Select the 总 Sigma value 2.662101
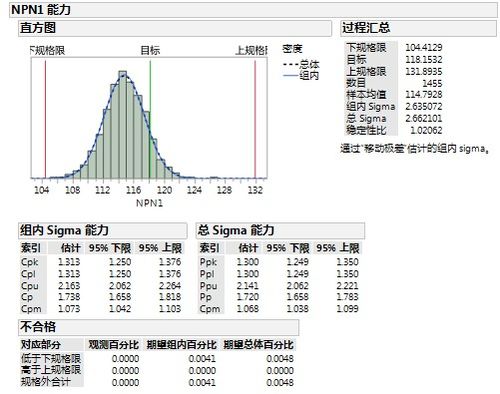The image size is (500, 394). point(424,119)
